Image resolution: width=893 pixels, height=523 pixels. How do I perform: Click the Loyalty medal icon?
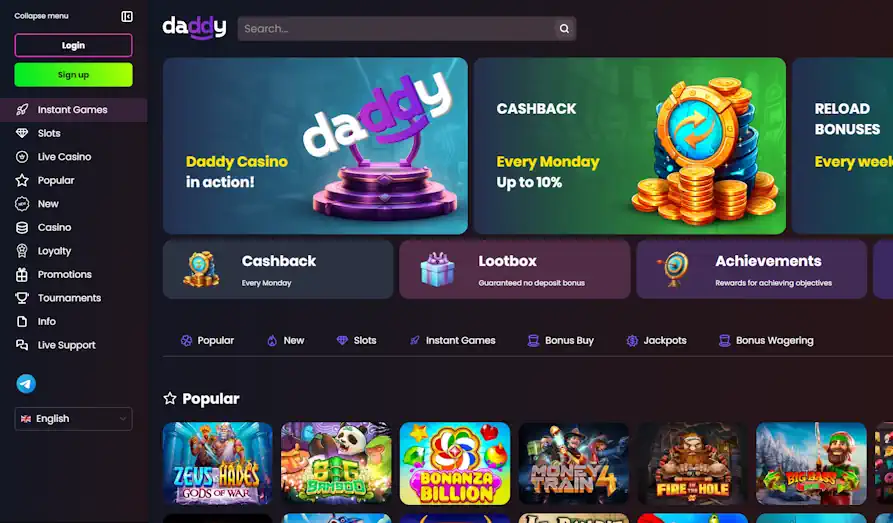click(22, 251)
